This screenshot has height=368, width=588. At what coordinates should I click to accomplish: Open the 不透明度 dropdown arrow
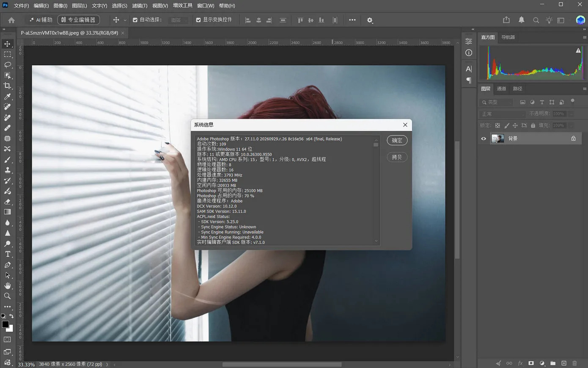(x=571, y=114)
